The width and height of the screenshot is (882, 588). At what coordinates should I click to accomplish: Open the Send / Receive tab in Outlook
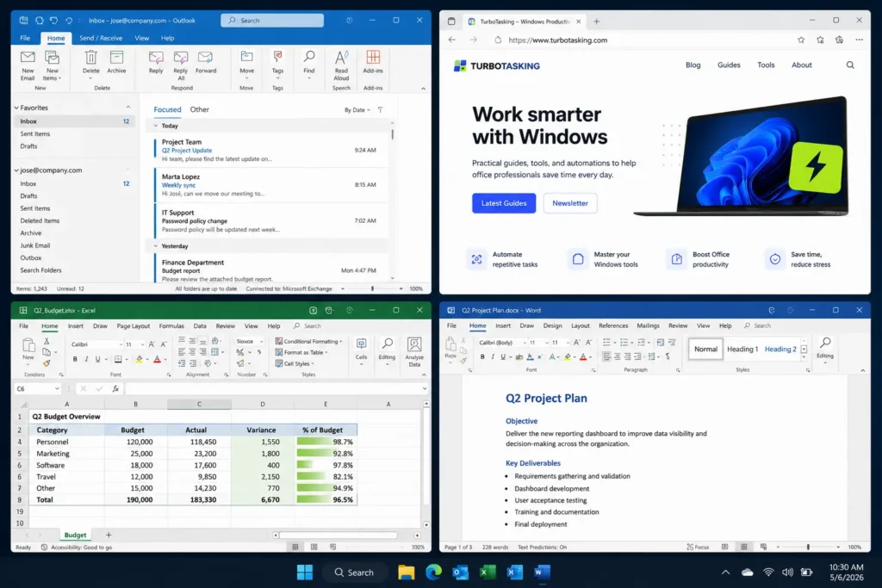[101, 38]
